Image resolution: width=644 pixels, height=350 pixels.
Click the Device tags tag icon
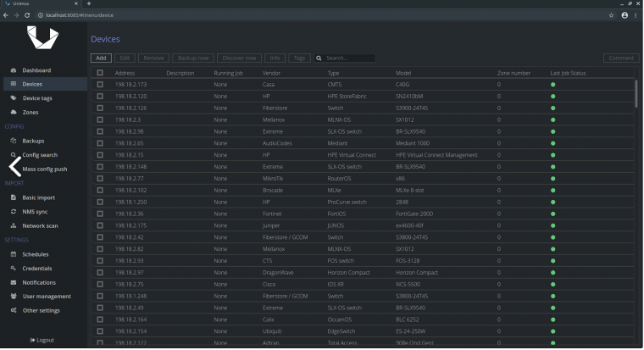tap(14, 98)
